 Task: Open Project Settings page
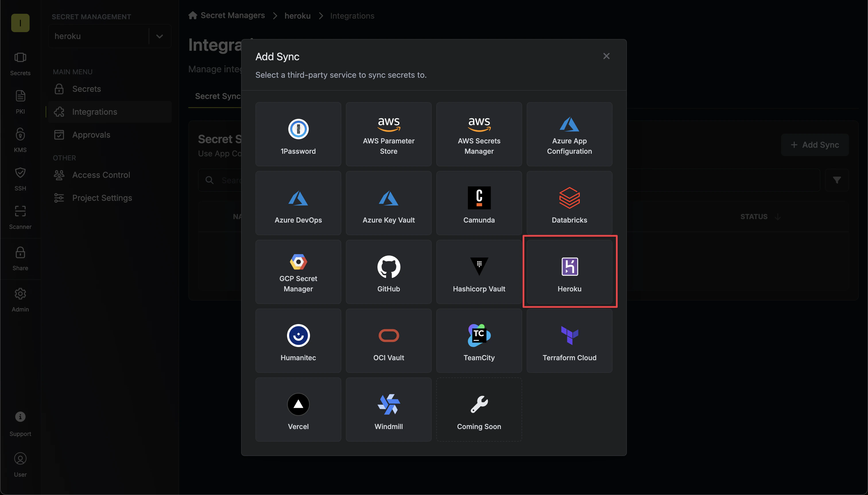[x=110, y=198]
